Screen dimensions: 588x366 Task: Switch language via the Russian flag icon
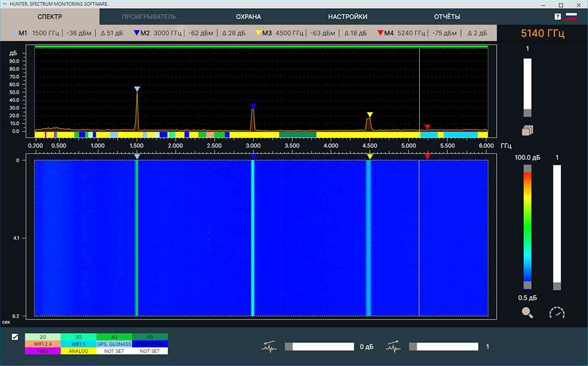571,17
